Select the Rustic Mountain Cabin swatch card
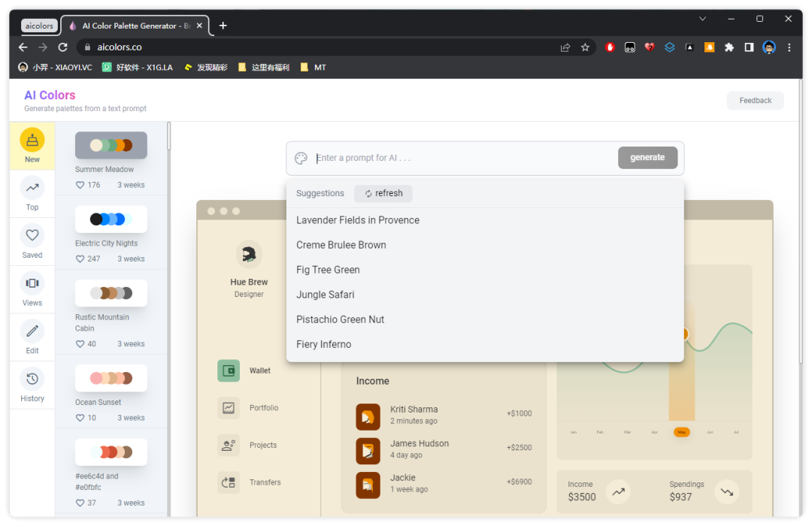Screen dimensions: 812x526 [x=111, y=293]
